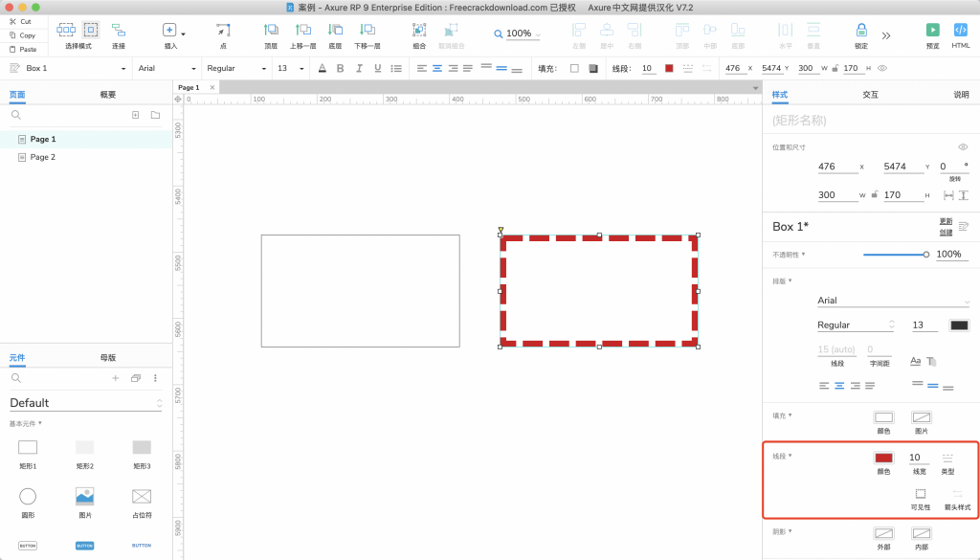
Task: Click the Group (组合) icon
Action: pyautogui.click(x=419, y=30)
